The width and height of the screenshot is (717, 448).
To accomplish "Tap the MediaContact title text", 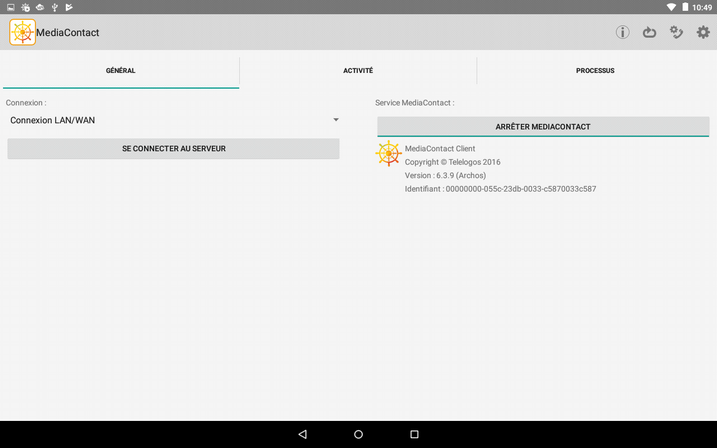I will coord(68,32).
